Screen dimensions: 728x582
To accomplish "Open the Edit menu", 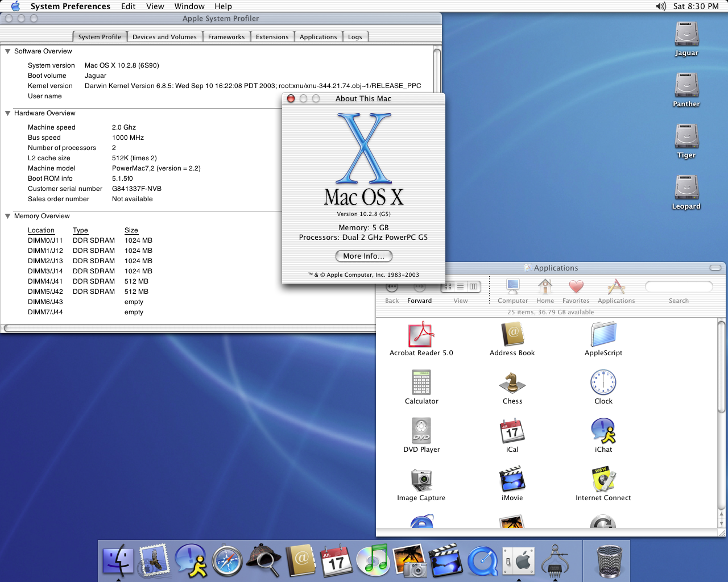I will point(129,6).
